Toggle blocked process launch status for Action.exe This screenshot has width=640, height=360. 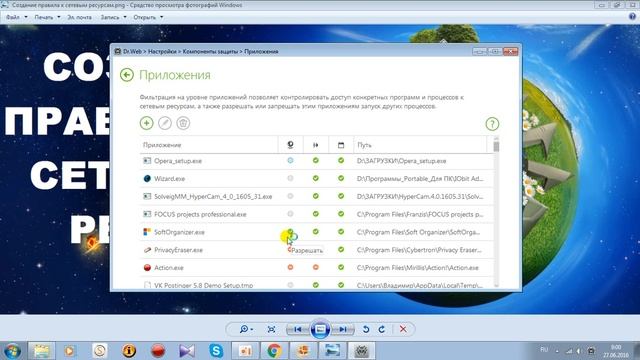tap(316, 267)
